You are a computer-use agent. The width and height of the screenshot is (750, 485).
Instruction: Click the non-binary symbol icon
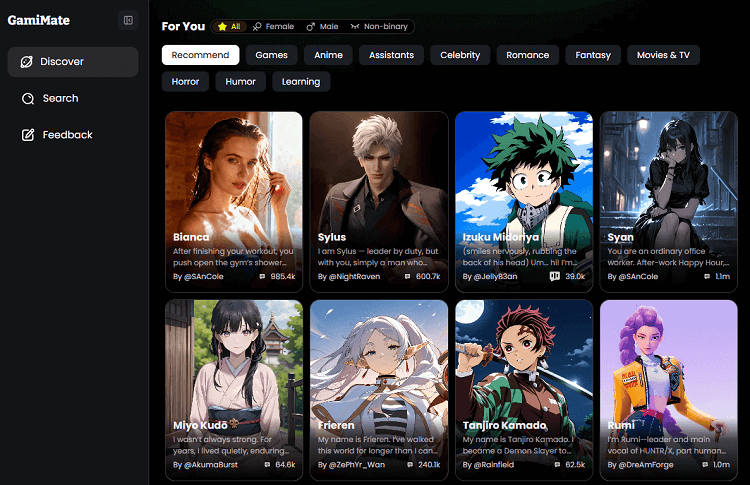[x=354, y=27]
